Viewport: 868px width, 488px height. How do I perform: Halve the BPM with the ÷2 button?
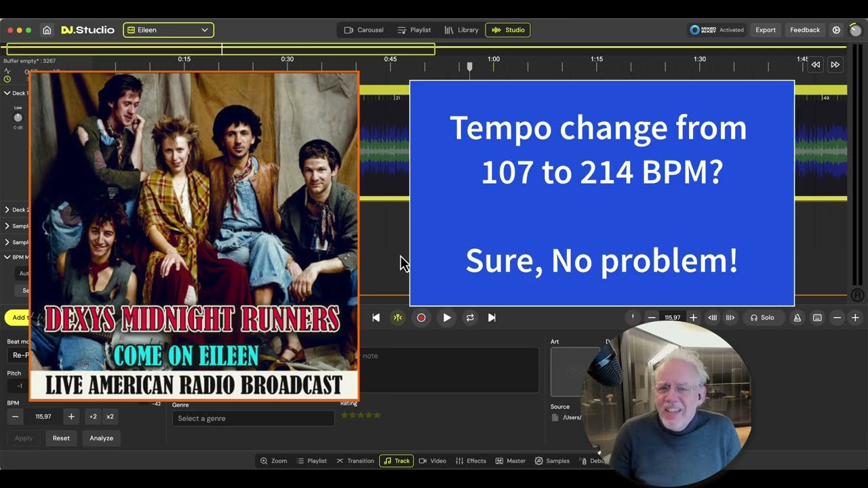coord(93,416)
